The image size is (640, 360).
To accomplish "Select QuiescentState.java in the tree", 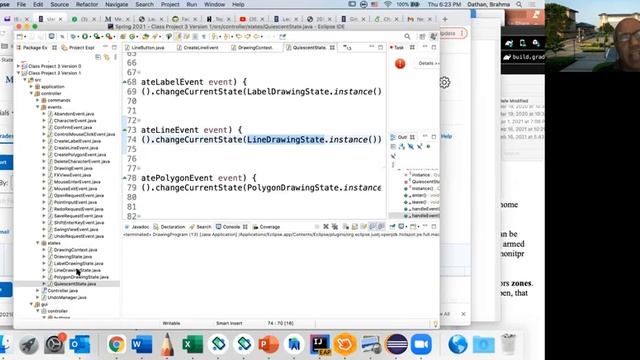I will (75, 284).
